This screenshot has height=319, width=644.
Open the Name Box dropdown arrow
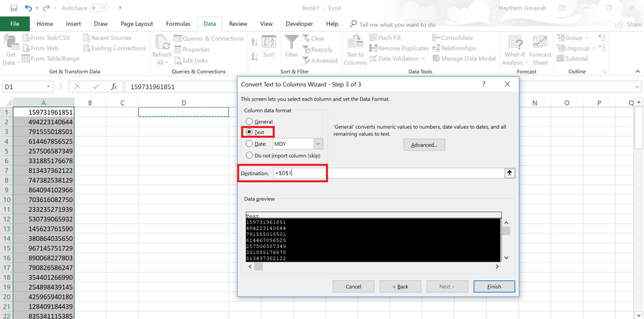[48, 87]
